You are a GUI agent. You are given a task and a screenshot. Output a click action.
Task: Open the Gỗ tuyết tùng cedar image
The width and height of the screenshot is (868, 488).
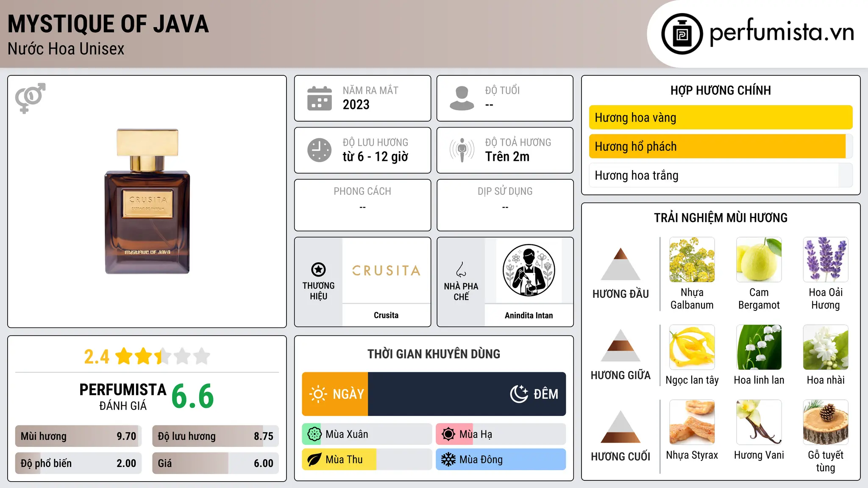point(826,422)
